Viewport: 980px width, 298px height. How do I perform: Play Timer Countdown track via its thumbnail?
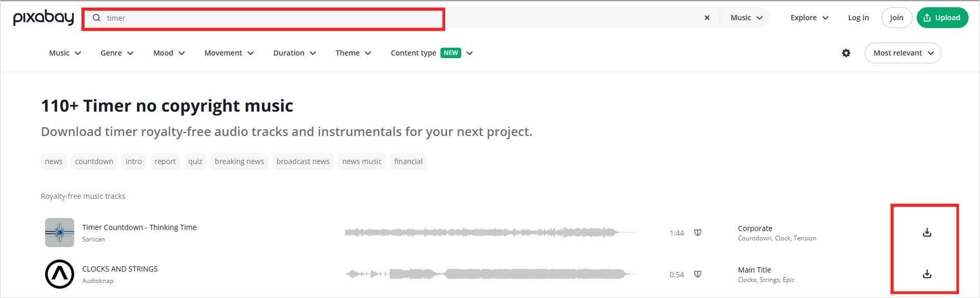(x=60, y=233)
